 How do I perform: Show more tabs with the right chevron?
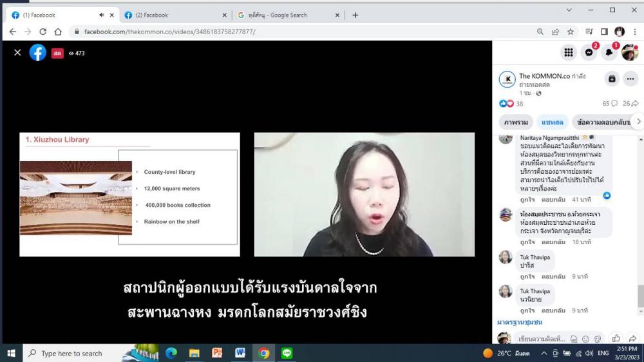(638, 122)
